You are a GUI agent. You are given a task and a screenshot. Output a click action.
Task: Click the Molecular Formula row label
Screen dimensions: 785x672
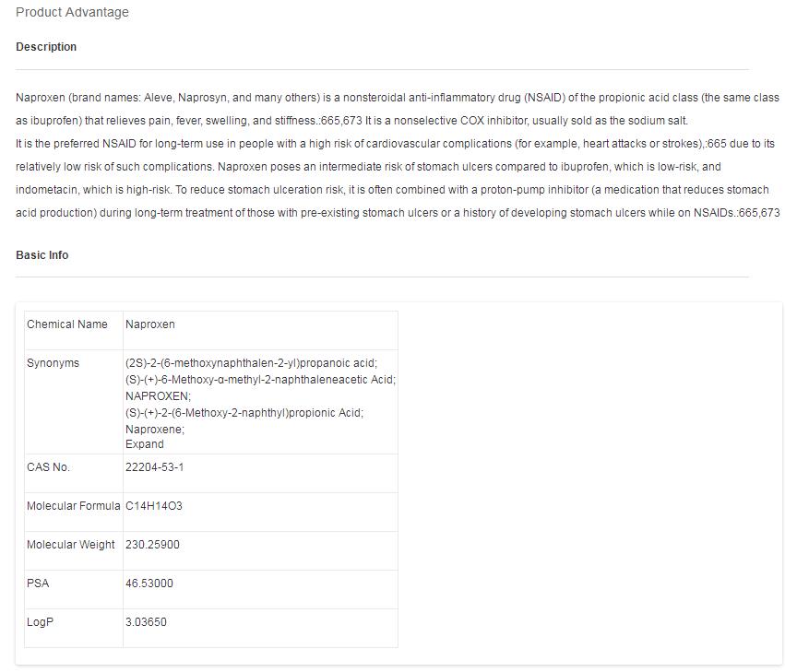click(73, 506)
